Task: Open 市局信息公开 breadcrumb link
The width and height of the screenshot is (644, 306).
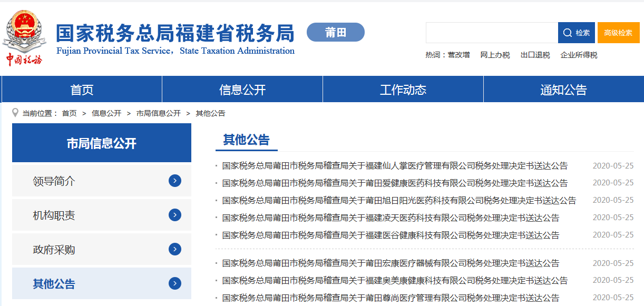Action: [158, 113]
